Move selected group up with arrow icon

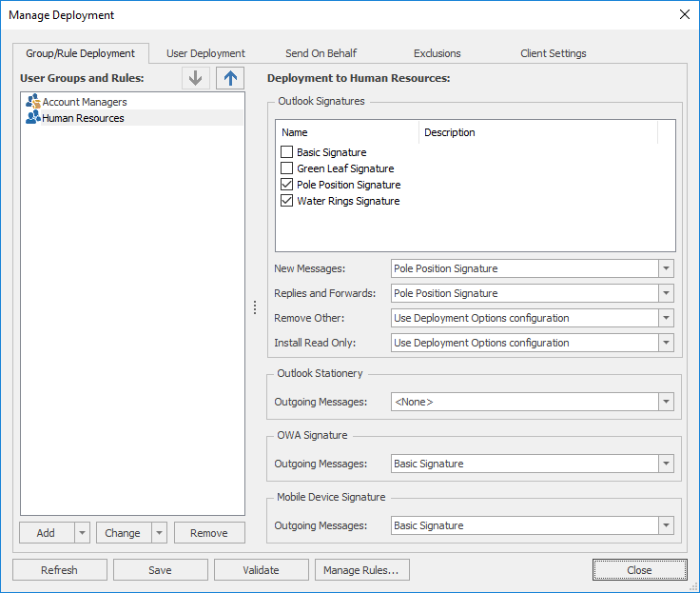click(x=229, y=78)
